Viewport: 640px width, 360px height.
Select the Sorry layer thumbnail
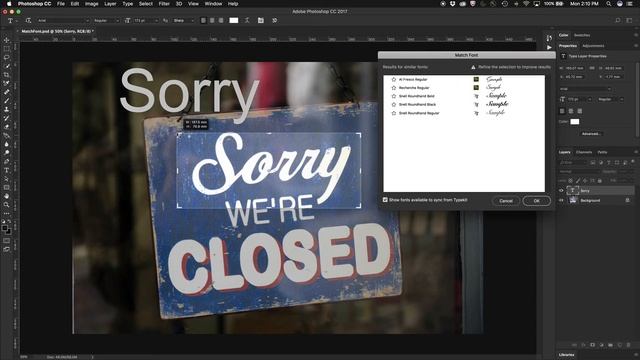click(573, 191)
